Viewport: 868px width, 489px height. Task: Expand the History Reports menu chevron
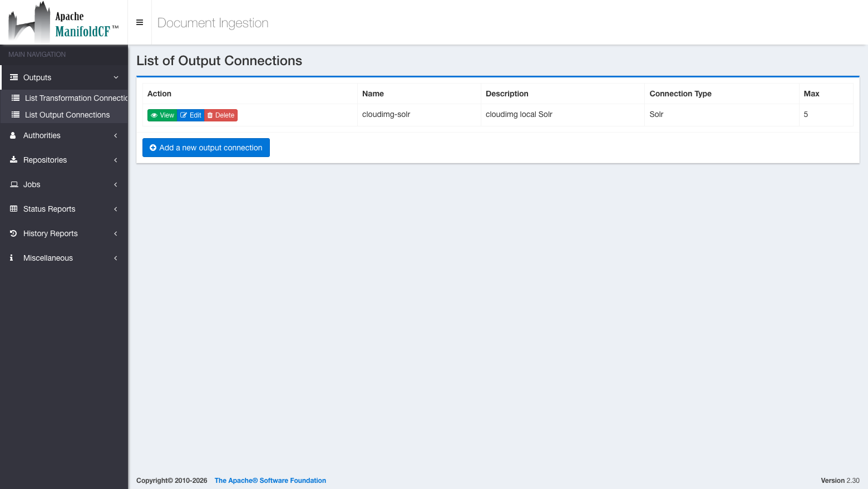tap(116, 233)
